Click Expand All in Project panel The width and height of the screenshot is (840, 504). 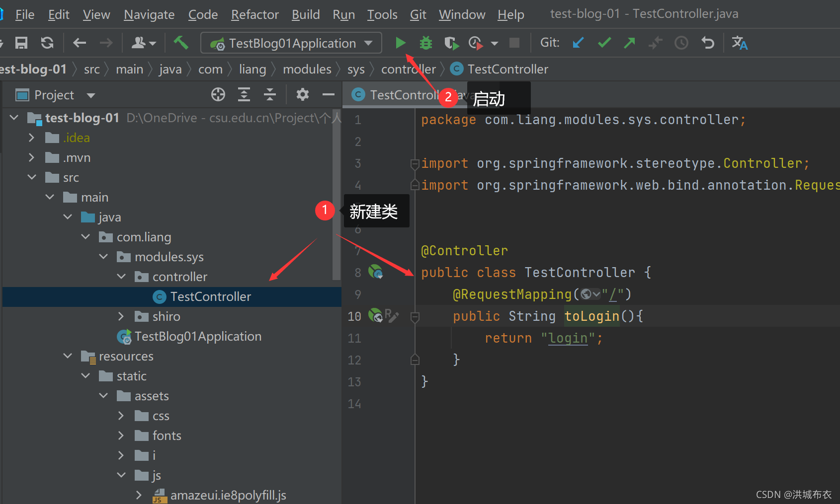click(x=244, y=94)
